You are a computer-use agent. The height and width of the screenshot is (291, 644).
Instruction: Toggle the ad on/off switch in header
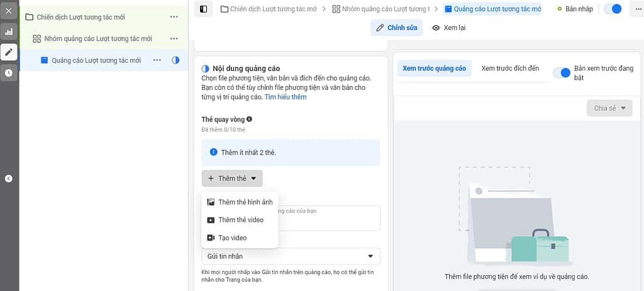coord(613,9)
